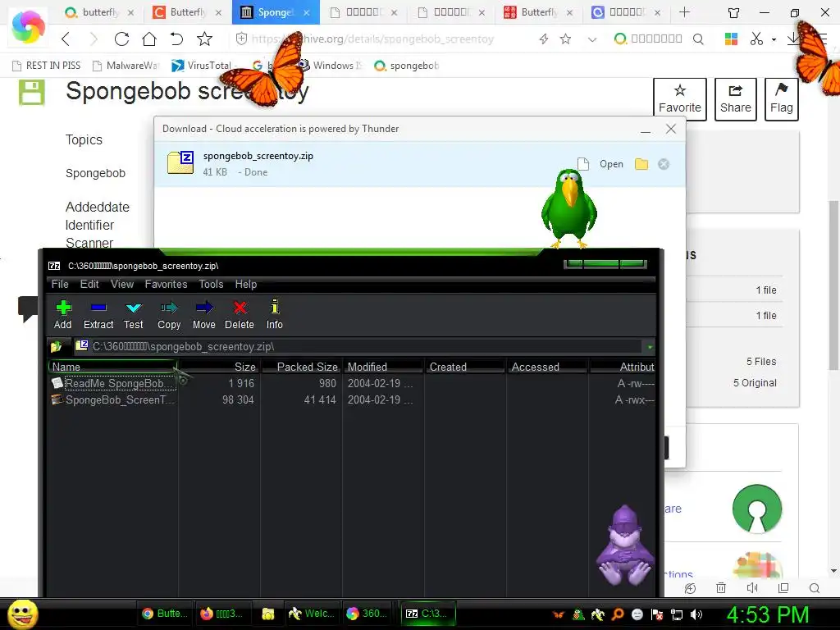This screenshot has height=630, width=840.
Task: Click spongebob_screentoy.zip filename in download list
Action: point(258,156)
